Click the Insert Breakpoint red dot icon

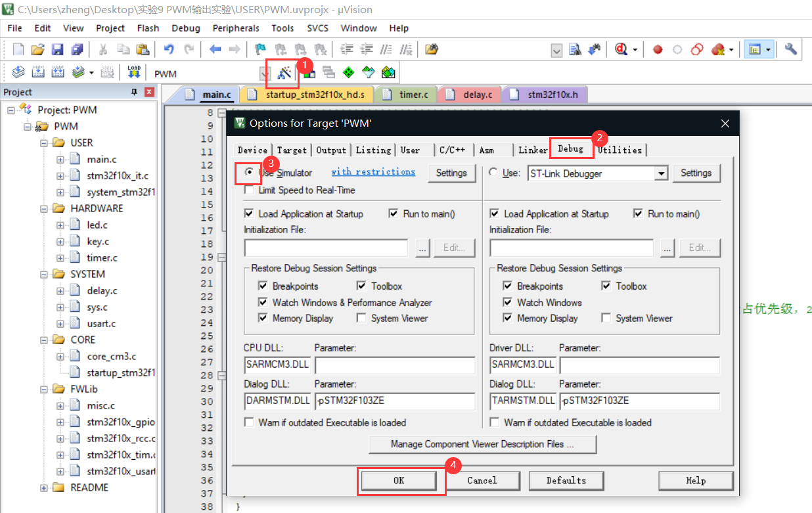pyautogui.click(x=658, y=49)
